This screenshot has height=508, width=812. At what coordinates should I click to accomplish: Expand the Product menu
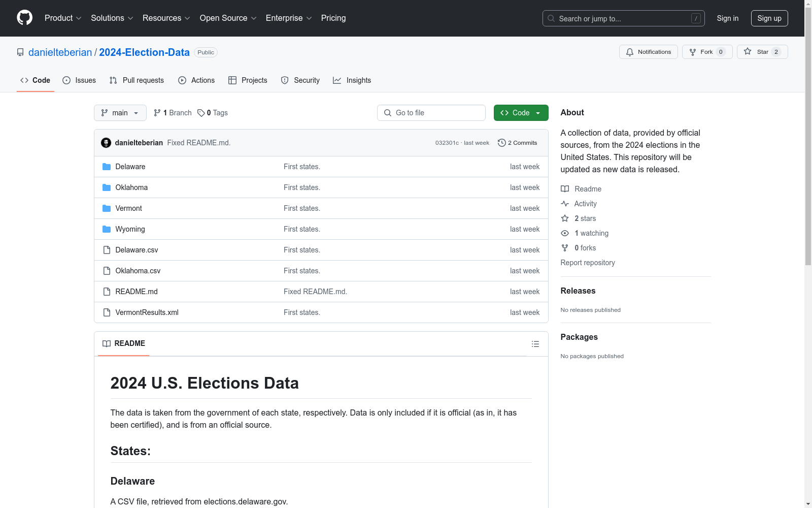63,18
